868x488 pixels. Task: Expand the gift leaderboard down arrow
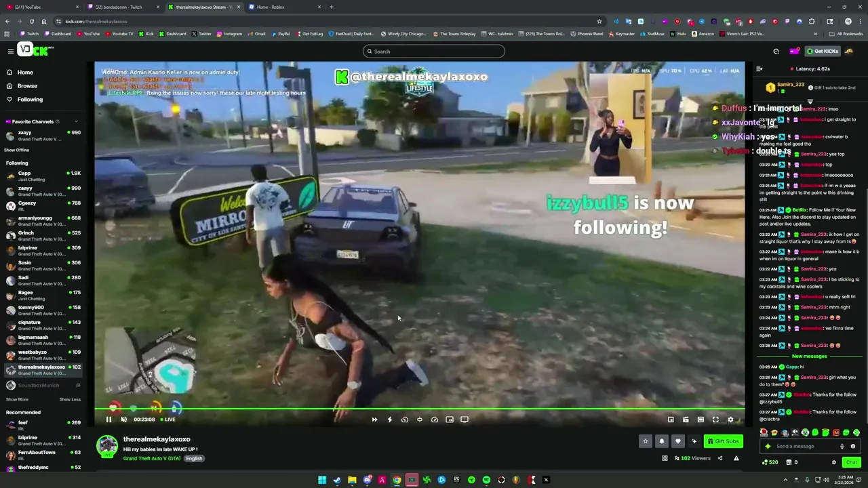[810, 102]
